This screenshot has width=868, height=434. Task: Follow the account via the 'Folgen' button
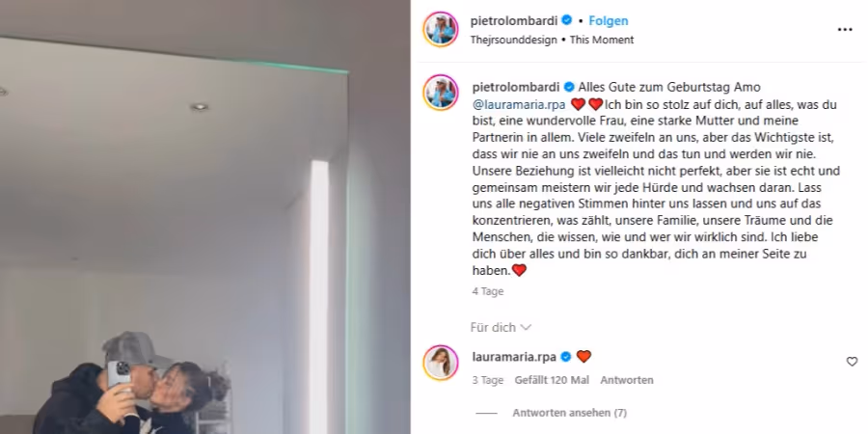point(609,21)
